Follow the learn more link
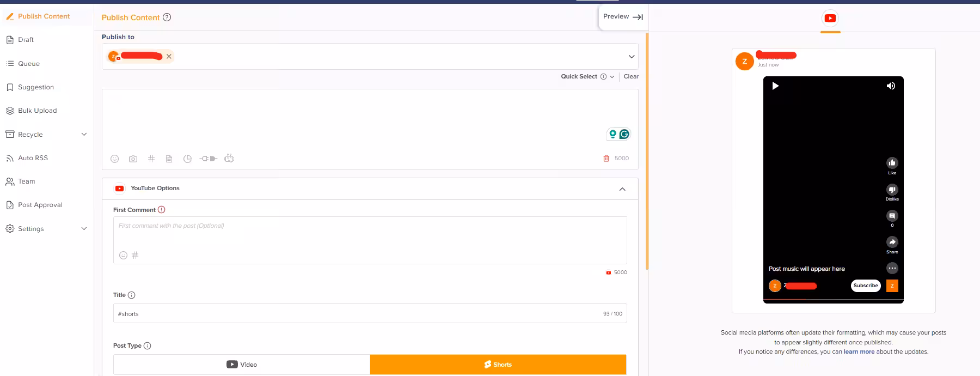The height and width of the screenshot is (376, 980). pos(859,352)
